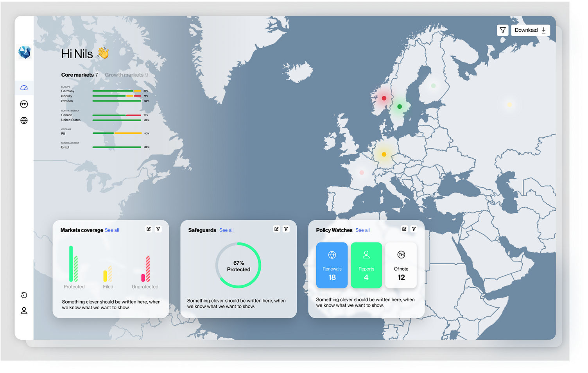Click the app logo at the top left
This screenshot has height=373, width=588.
pyautogui.click(x=24, y=52)
